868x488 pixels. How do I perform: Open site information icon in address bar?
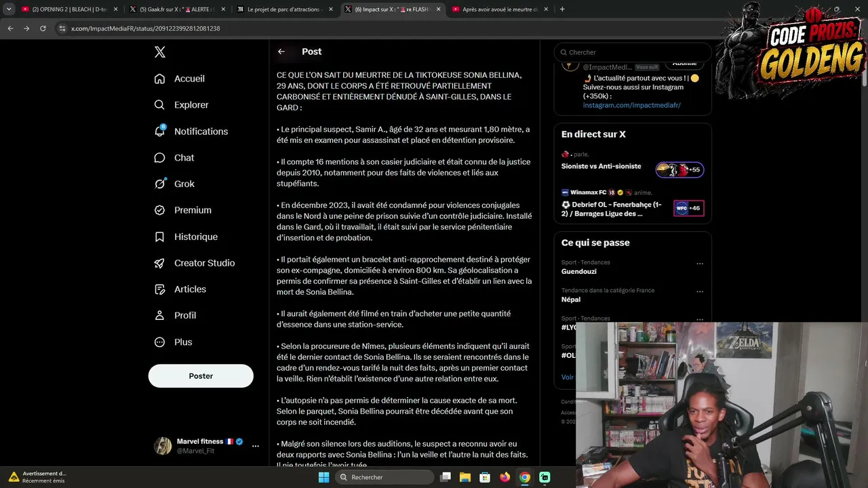pyautogui.click(x=62, y=28)
